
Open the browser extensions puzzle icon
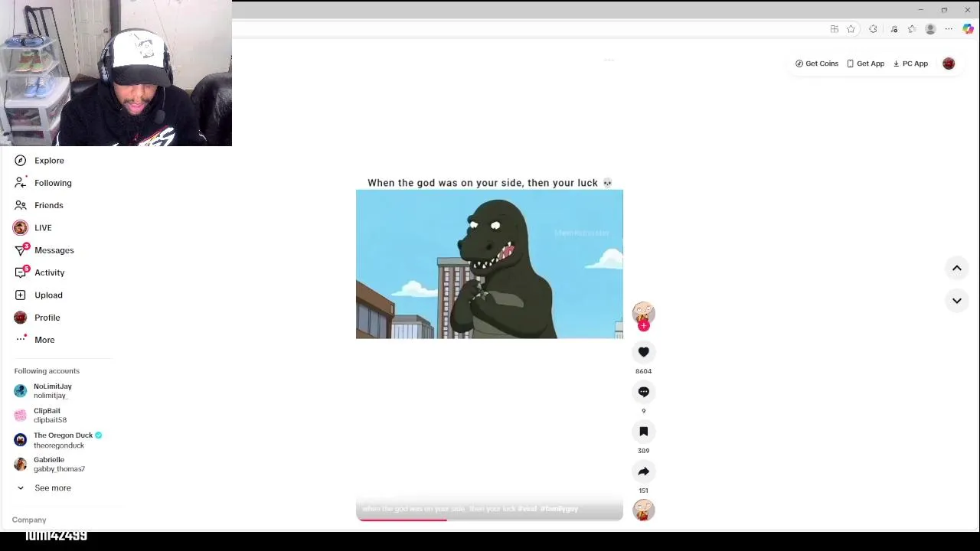coord(873,29)
